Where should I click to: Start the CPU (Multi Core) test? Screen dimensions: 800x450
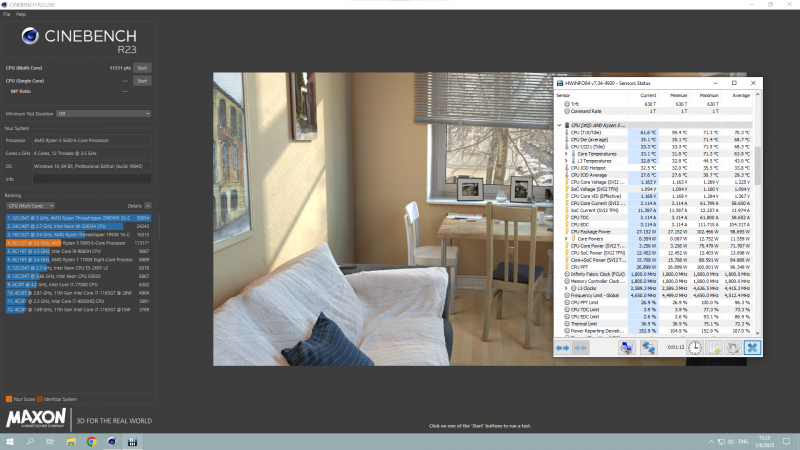[x=142, y=68]
